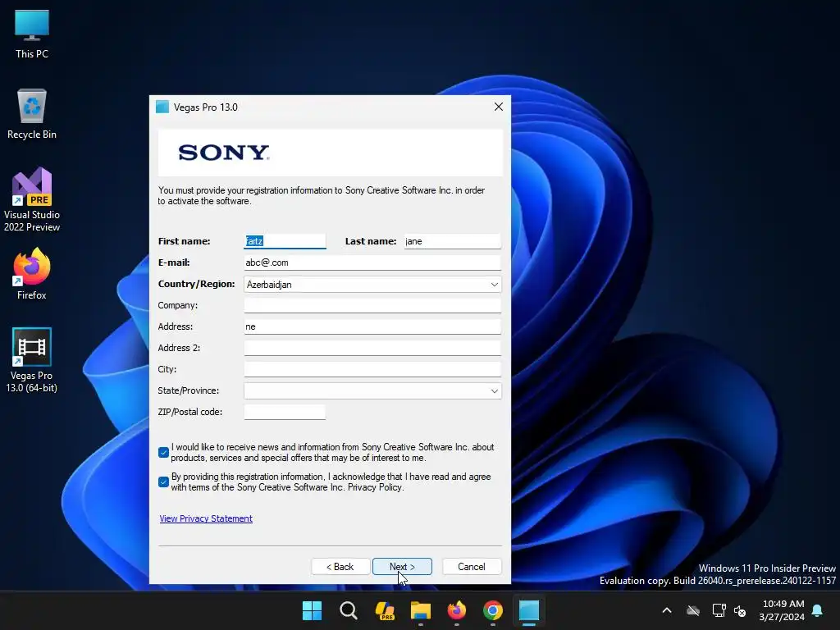
Task: Click the Address field containing 'ne'
Action: click(x=372, y=326)
